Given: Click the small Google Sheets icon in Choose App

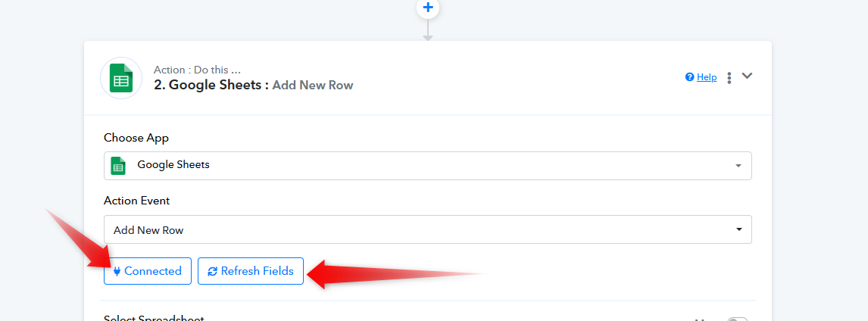Looking at the screenshot, I should tap(118, 166).
